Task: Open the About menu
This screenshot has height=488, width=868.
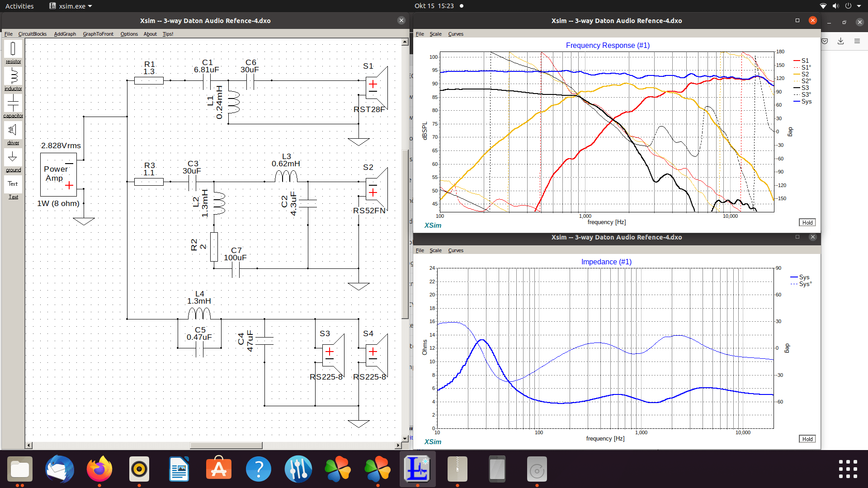Action: click(x=150, y=34)
